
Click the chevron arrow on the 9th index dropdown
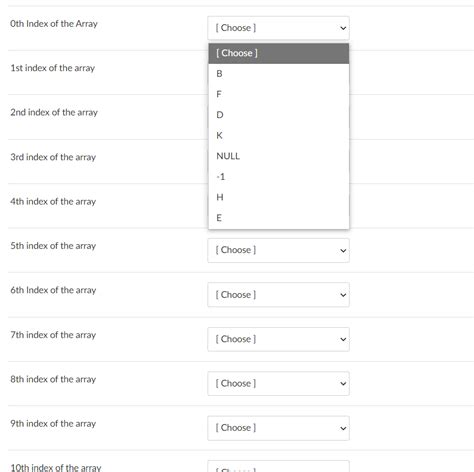pyautogui.click(x=343, y=428)
